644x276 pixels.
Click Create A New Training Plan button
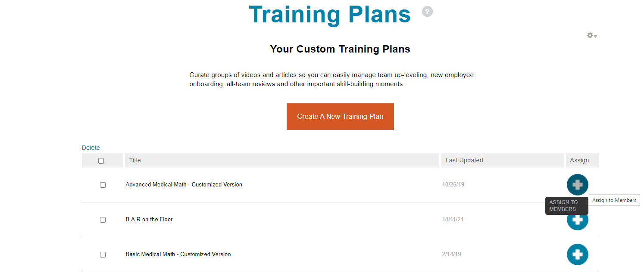pyautogui.click(x=340, y=117)
